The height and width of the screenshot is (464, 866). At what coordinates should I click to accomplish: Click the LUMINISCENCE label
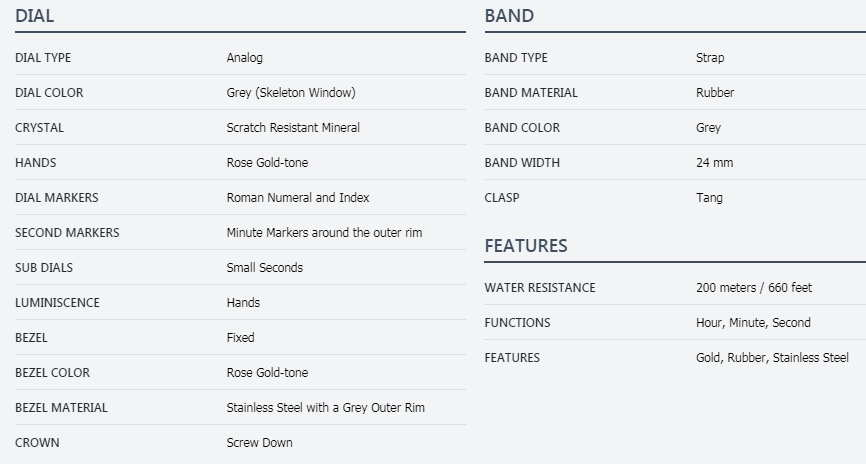[57, 303]
